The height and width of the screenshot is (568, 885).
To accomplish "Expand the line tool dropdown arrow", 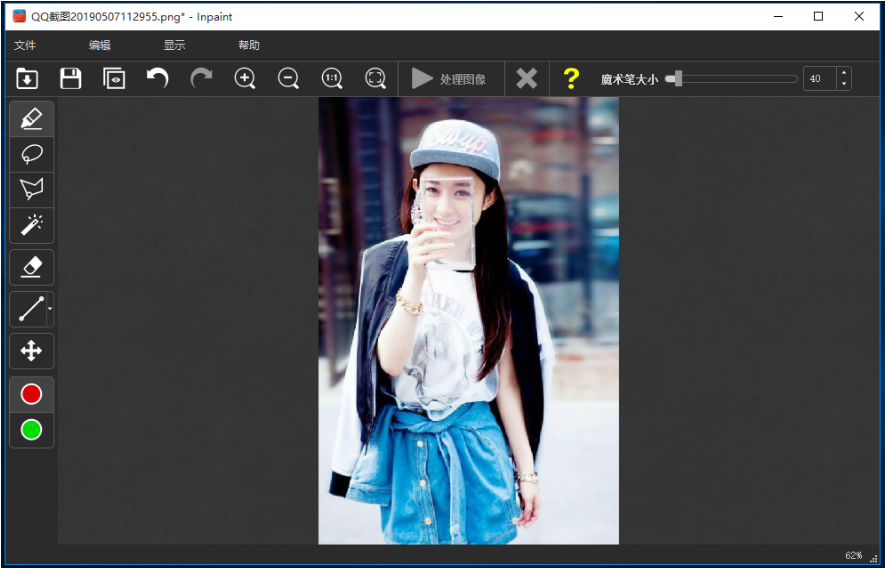I will tap(50, 310).
